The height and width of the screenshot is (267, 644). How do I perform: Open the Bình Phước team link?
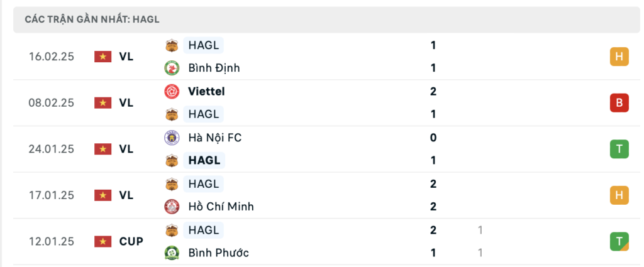[218, 253]
